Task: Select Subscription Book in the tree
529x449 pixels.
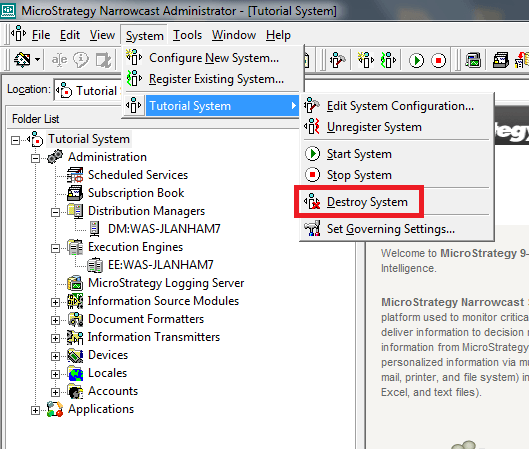Action: [x=136, y=193]
